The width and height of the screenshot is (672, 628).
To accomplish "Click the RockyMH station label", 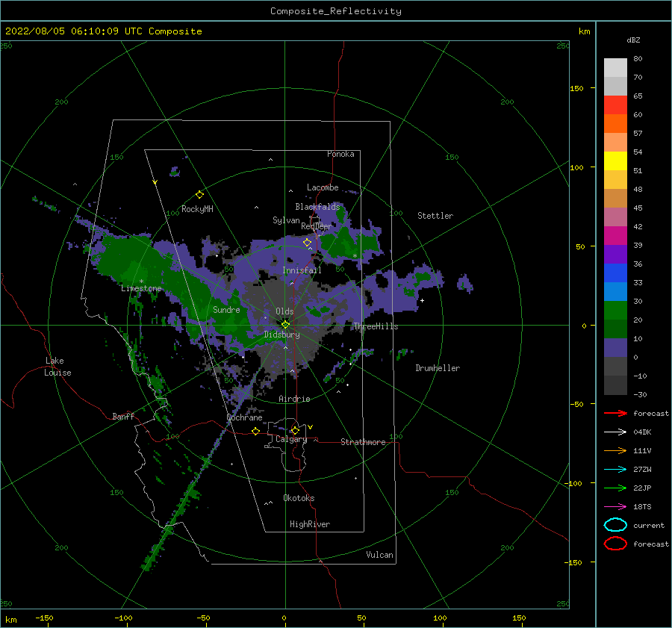I will coord(197,209).
